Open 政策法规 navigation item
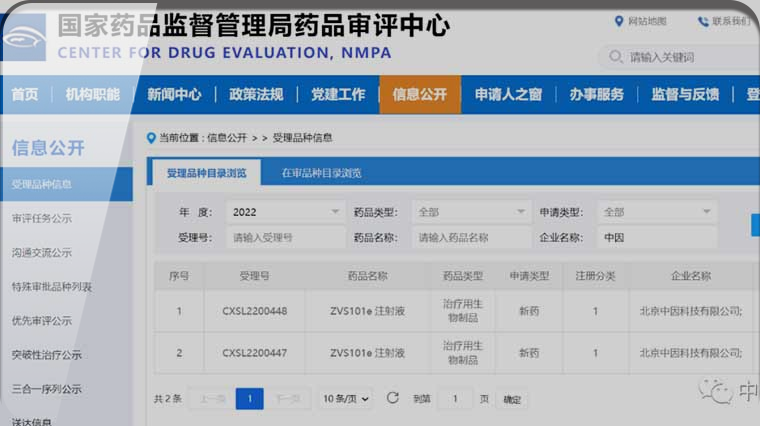The width and height of the screenshot is (760, 426). 256,95
